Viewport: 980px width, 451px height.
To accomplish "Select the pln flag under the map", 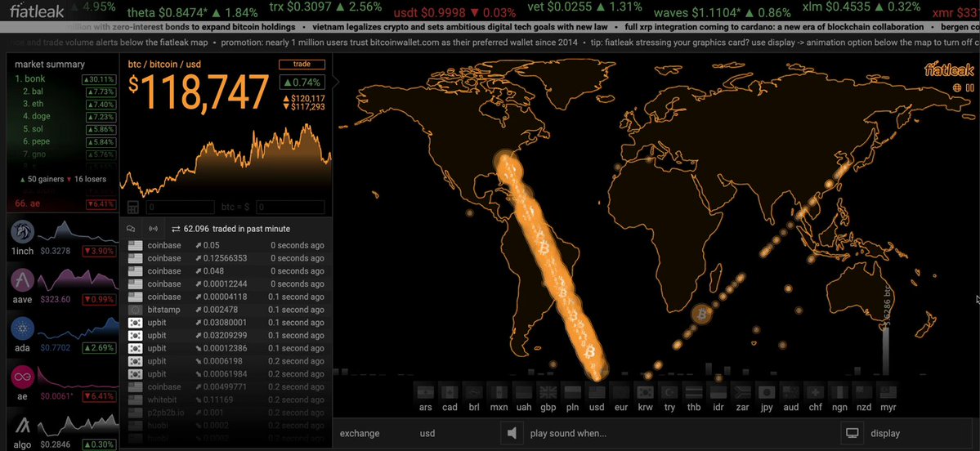I will pyautogui.click(x=572, y=392).
